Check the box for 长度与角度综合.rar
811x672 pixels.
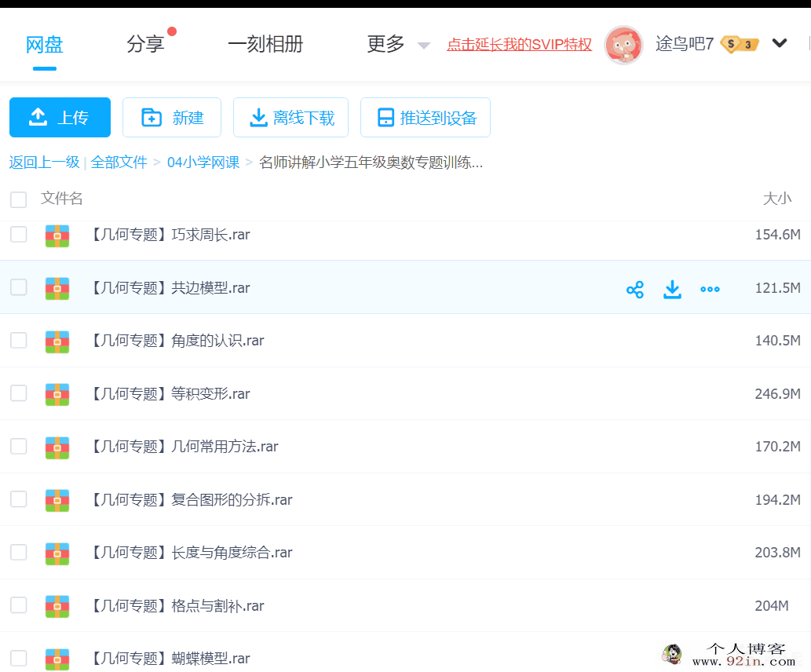19,552
